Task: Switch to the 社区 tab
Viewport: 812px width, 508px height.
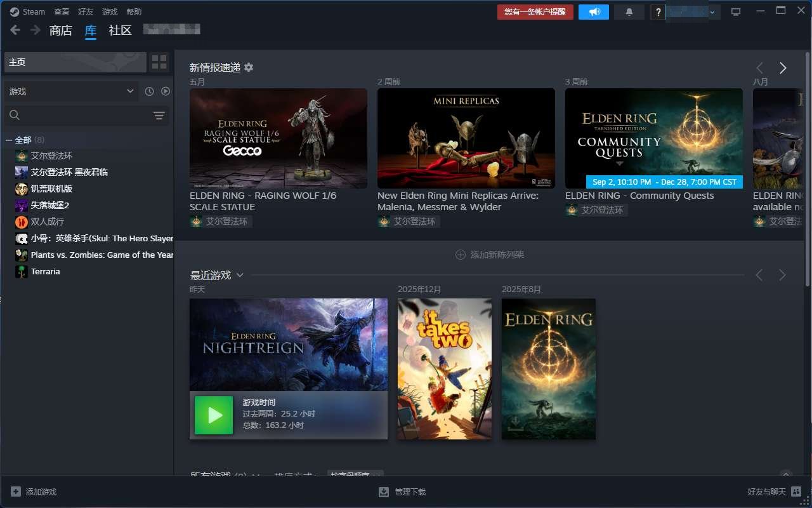Action: click(120, 30)
